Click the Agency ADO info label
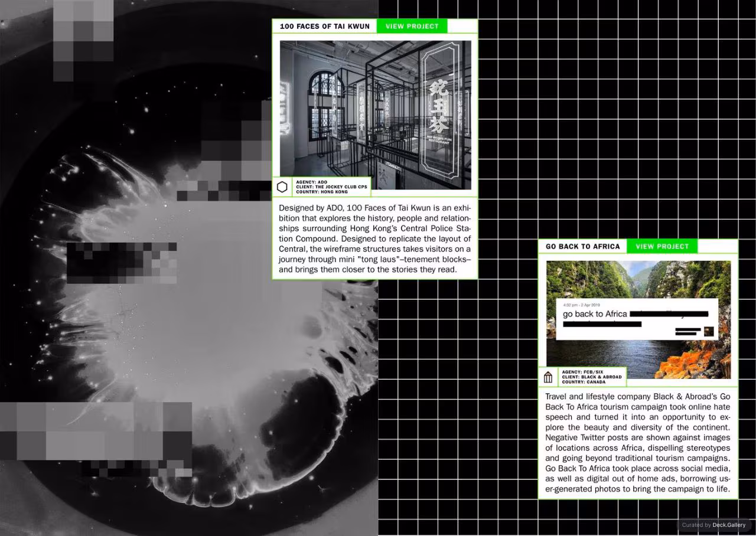Image resolution: width=756 pixels, height=536 pixels. [311, 182]
